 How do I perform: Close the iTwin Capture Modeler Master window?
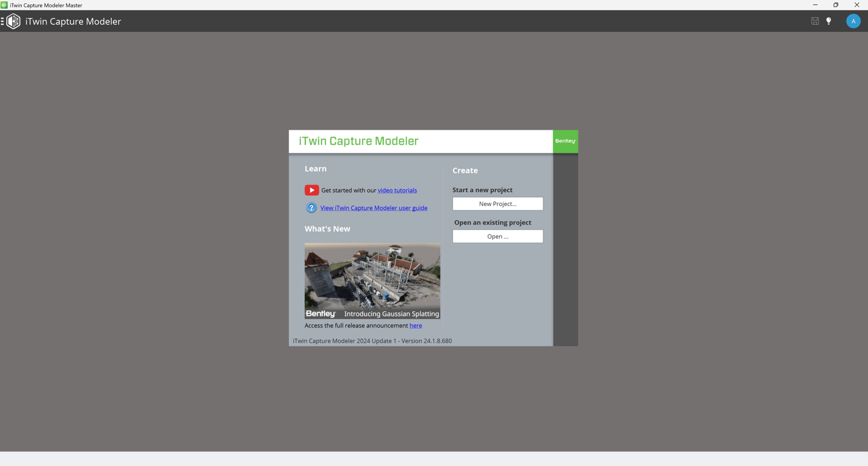(857, 5)
